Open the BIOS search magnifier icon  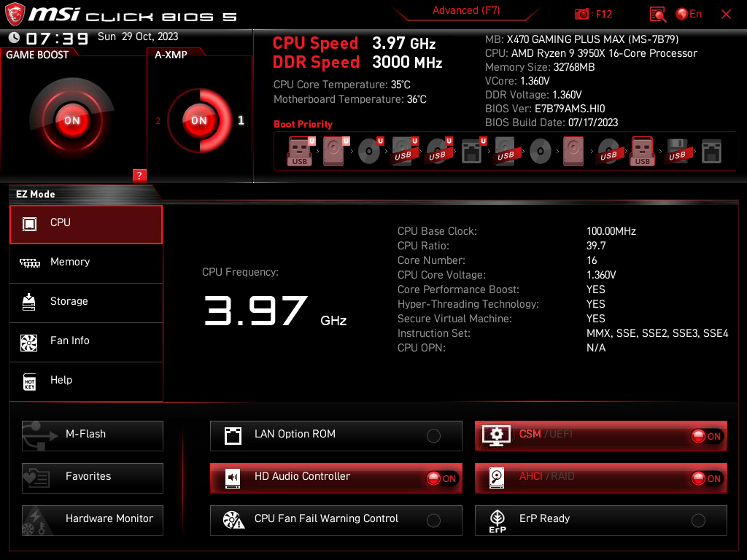pyautogui.click(x=657, y=15)
